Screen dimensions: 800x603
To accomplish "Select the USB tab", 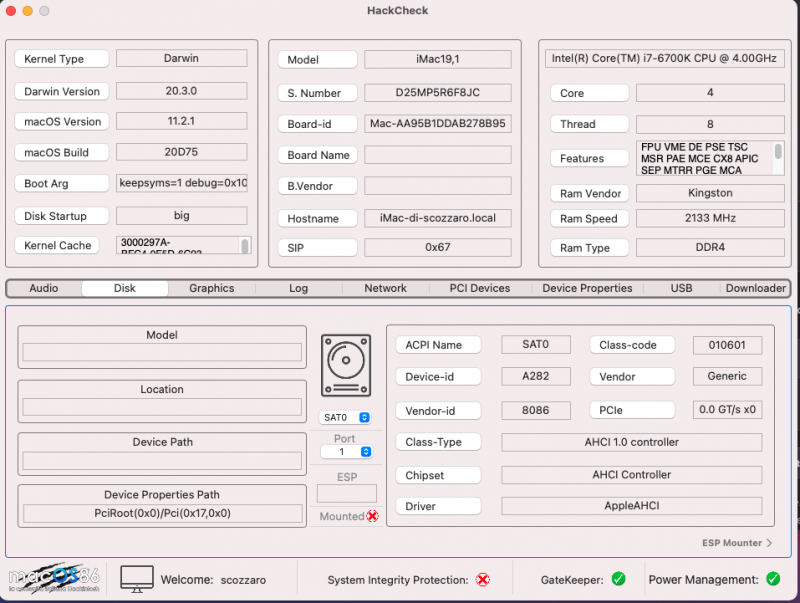I will tap(681, 288).
